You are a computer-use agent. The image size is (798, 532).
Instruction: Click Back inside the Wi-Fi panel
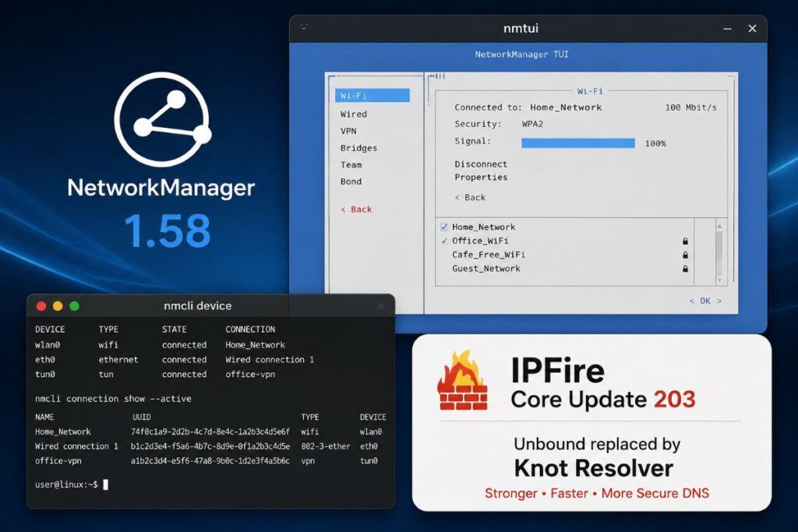click(x=470, y=197)
